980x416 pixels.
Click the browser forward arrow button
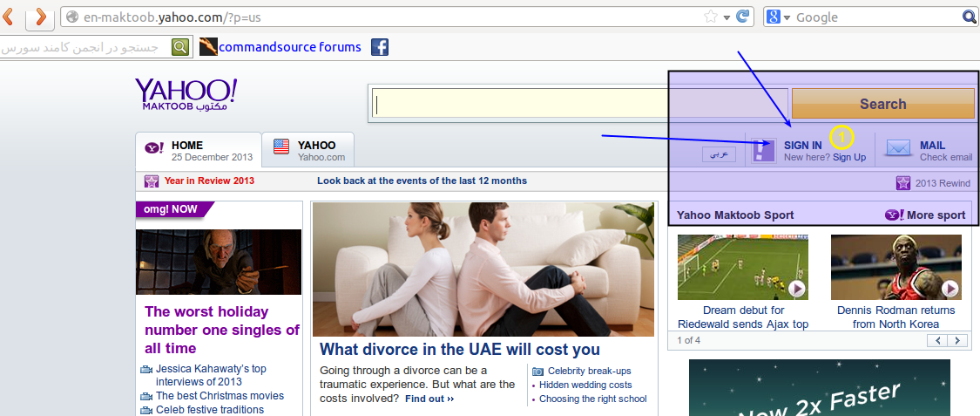click(39, 17)
